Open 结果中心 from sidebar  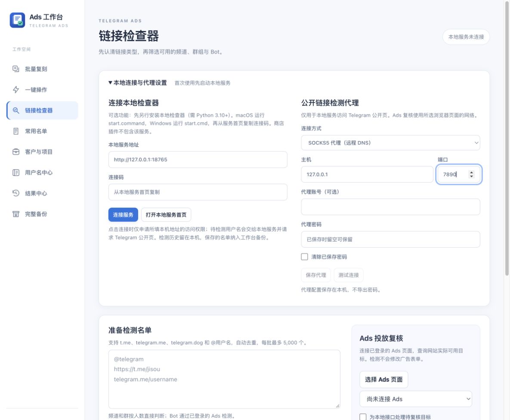[x=42, y=193]
